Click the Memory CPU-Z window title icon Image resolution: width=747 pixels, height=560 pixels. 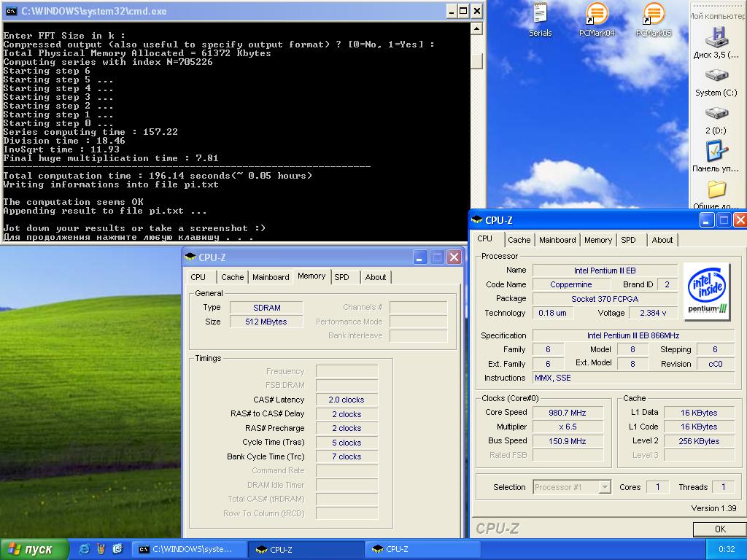click(x=190, y=257)
